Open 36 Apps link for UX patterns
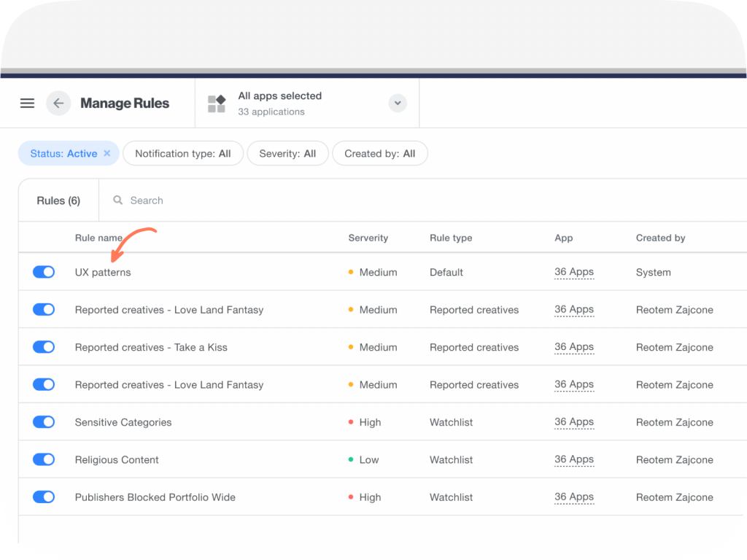Viewport: 747px width, 560px height. coord(573,271)
